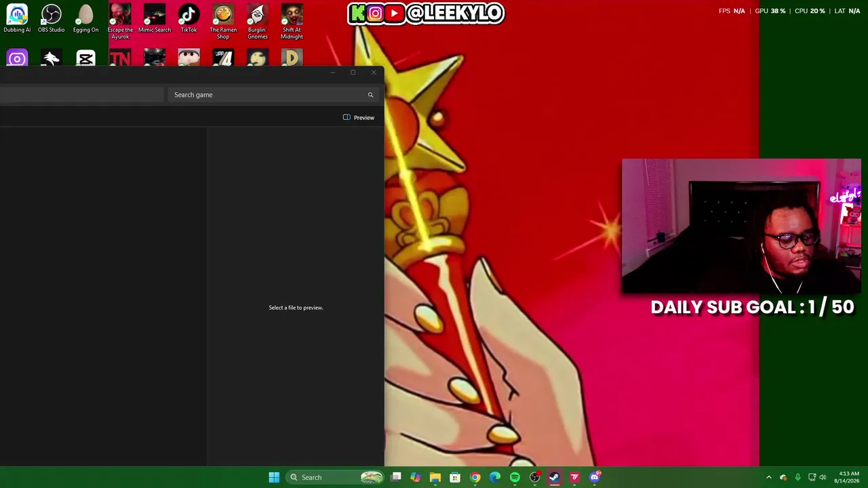868x488 pixels.
Task: Open the clock showing 4:13 AM
Action: [848, 477]
